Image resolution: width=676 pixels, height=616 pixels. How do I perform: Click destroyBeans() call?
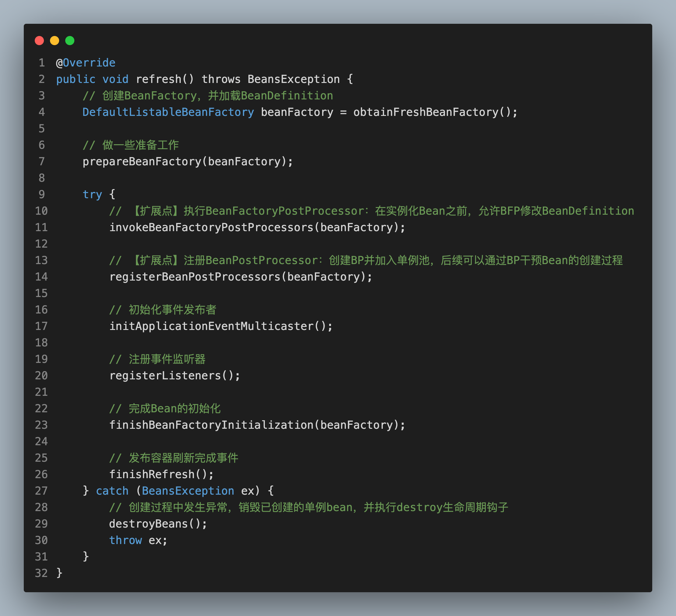pos(148,524)
